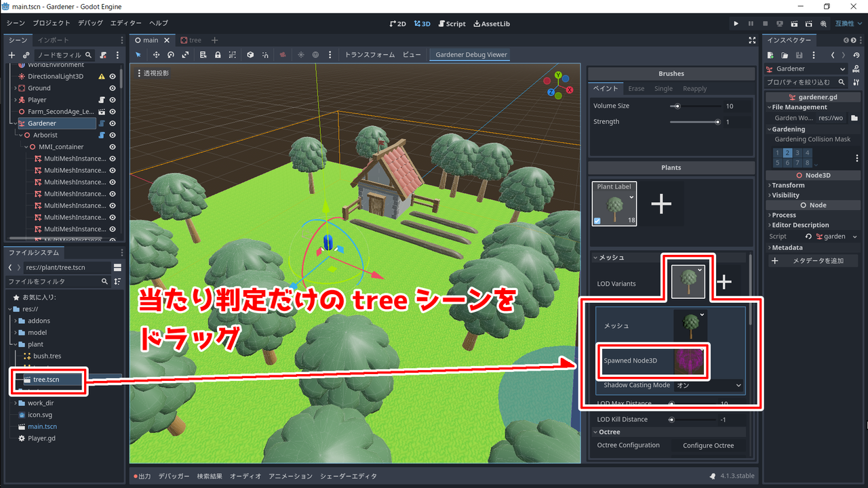The width and height of the screenshot is (868, 488).
Task: Switch to the Erase brush tab
Action: [636, 89]
